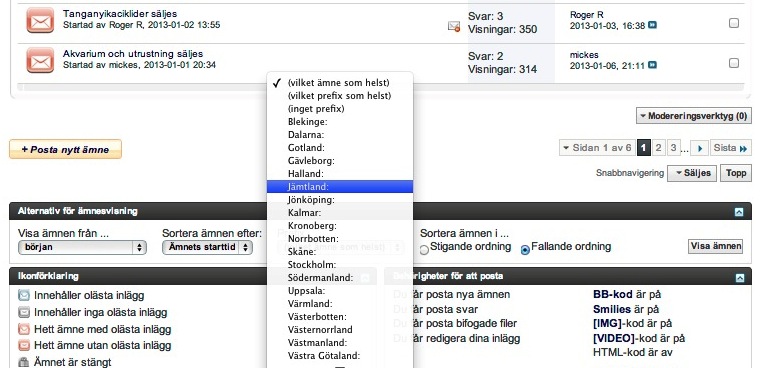Screen dimensions: 777x368
Task: Select Dalarna prefix in list
Action: tap(339, 135)
